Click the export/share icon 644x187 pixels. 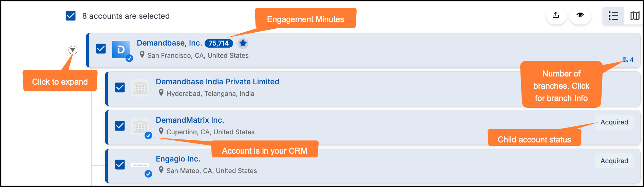coord(556,16)
